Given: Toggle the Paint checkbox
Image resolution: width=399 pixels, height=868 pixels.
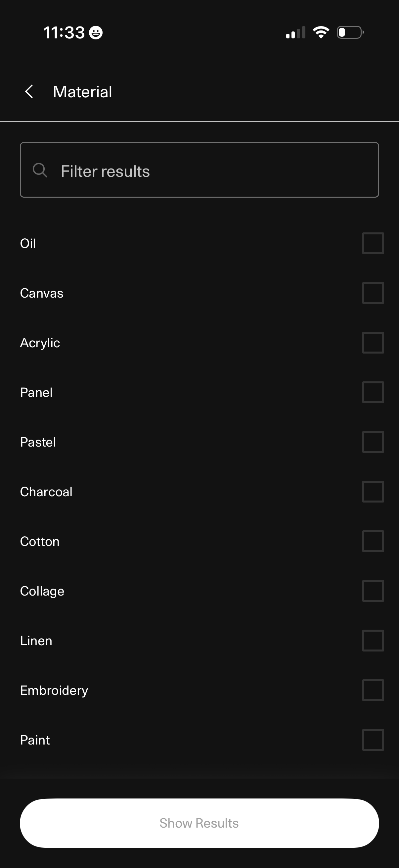Looking at the screenshot, I should (x=373, y=740).
